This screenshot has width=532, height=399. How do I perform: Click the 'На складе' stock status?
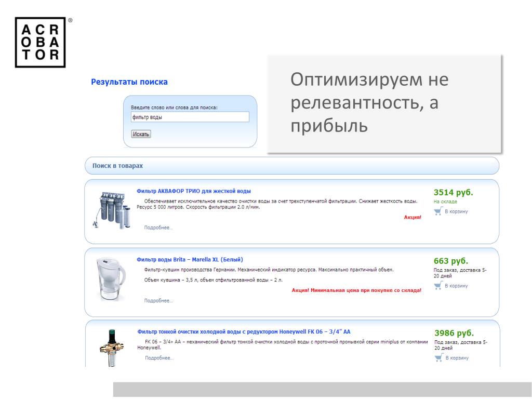point(445,202)
